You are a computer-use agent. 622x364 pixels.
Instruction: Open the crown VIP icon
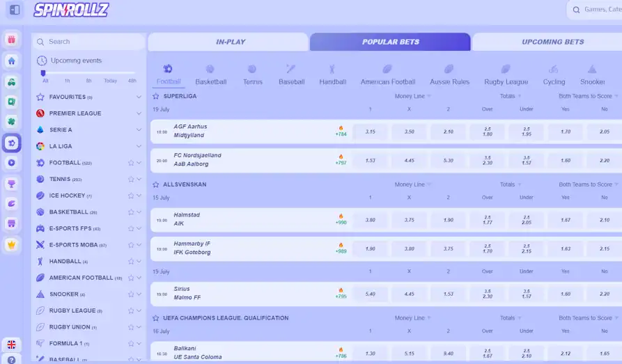[x=12, y=245]
